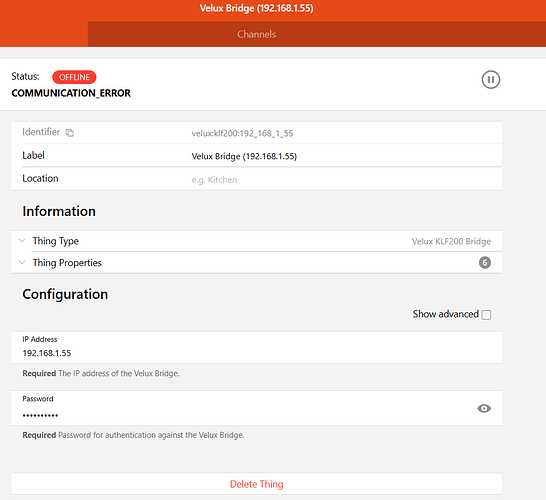Click the Thing Type label
This screenshot has width=546, height=500.
click(x=56, y=241)
